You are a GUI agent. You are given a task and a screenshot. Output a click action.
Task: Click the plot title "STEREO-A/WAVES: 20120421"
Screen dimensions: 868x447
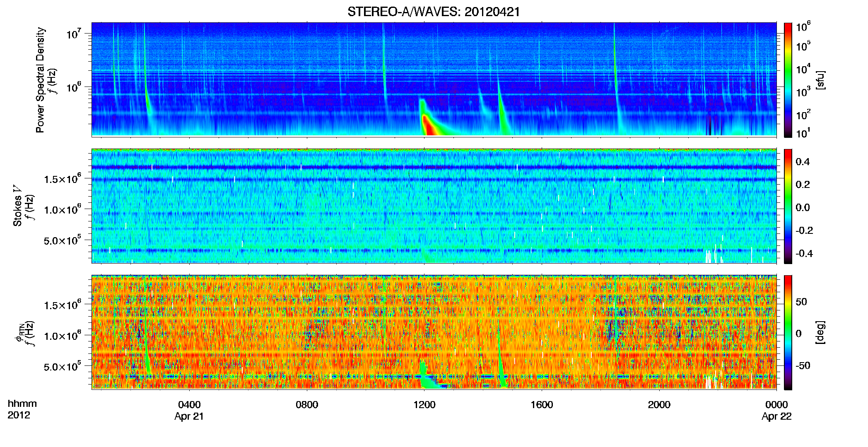coord(434,12)
